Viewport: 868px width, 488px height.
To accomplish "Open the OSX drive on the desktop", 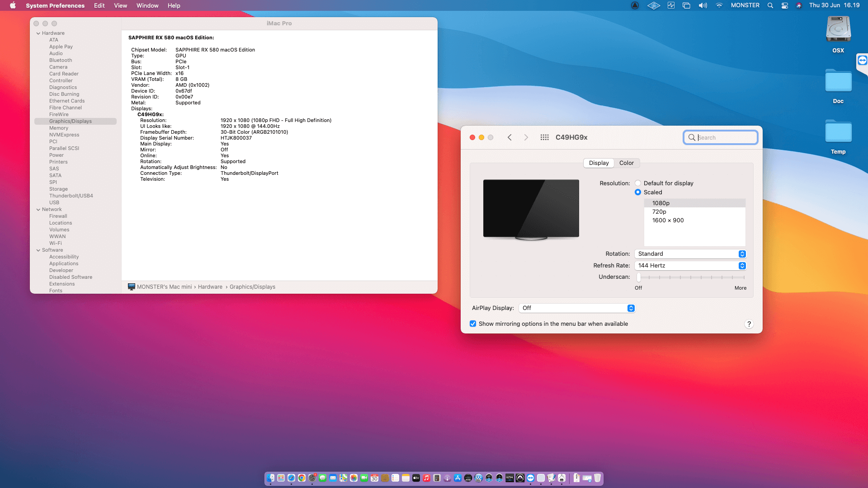I will pos(838,30).
